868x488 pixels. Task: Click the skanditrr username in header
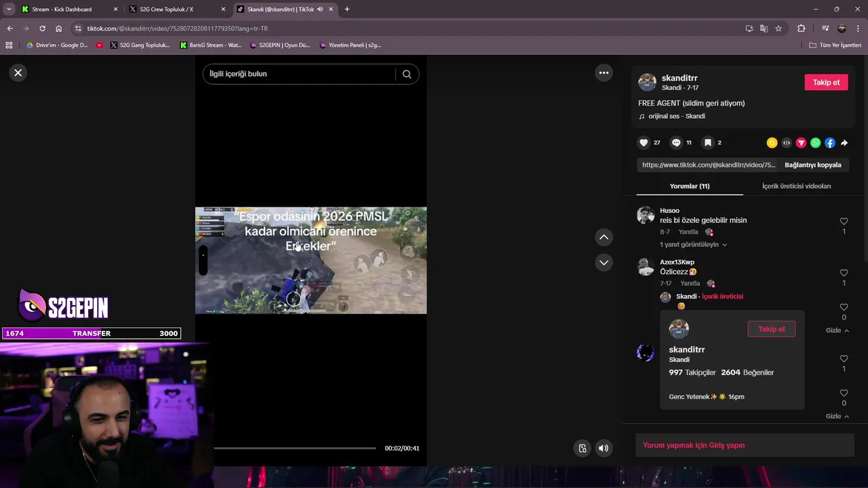click(x=679, y=78)
